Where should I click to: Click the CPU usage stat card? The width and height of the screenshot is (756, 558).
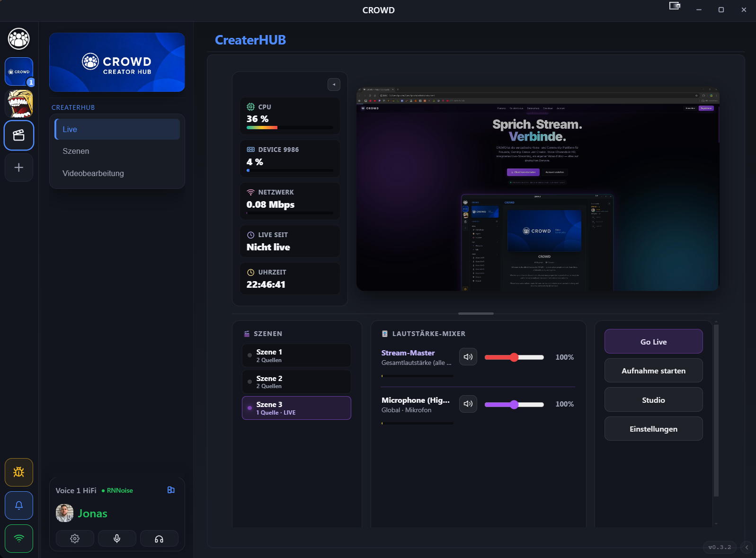pos(290,116)
